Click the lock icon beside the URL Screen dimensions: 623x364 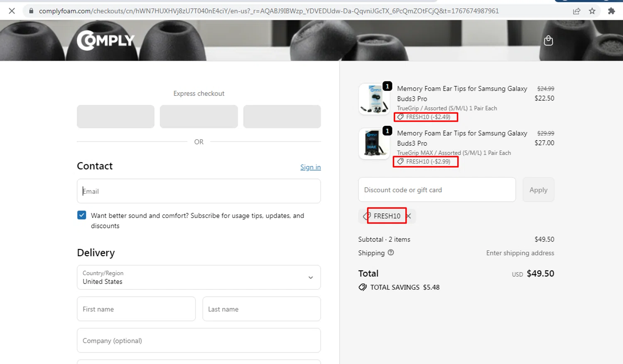tap(31, 11)
